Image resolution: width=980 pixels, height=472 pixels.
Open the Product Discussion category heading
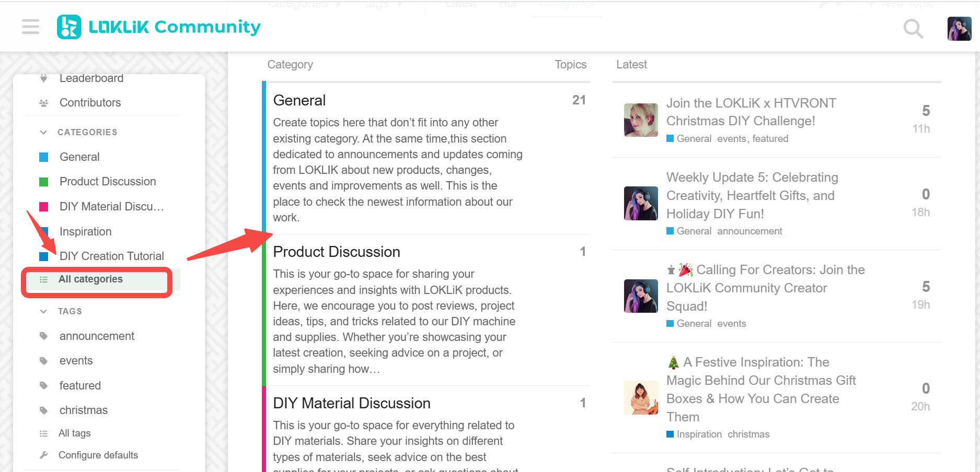tap(337, 252)
